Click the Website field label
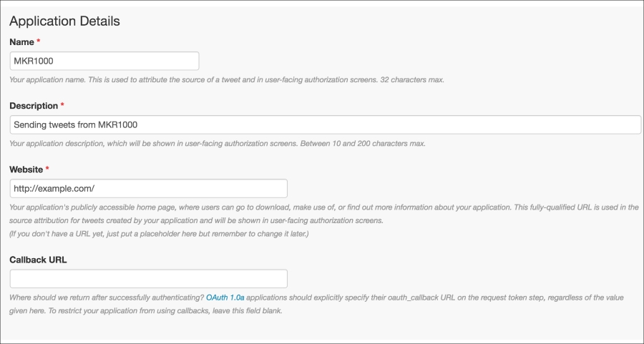The image size is (644, 344). click(26, 169)
